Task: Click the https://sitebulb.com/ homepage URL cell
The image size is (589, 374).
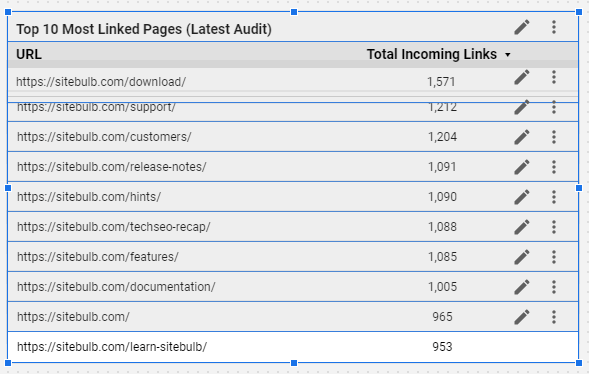Action: (x=73, y=317)
